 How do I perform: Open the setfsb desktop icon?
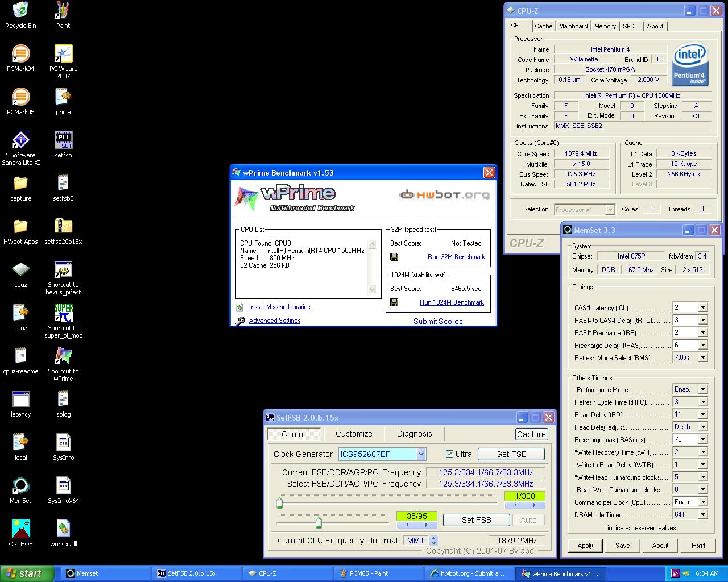click(x=63, y=145)
